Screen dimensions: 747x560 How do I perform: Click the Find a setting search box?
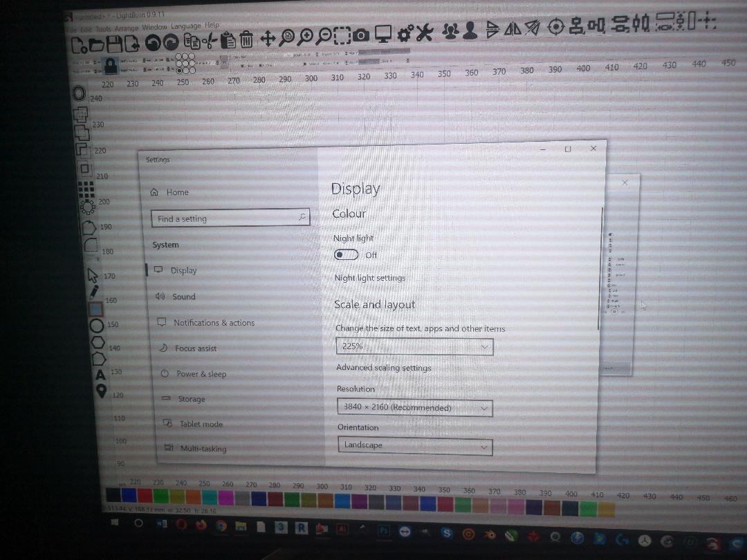(230, 218)
